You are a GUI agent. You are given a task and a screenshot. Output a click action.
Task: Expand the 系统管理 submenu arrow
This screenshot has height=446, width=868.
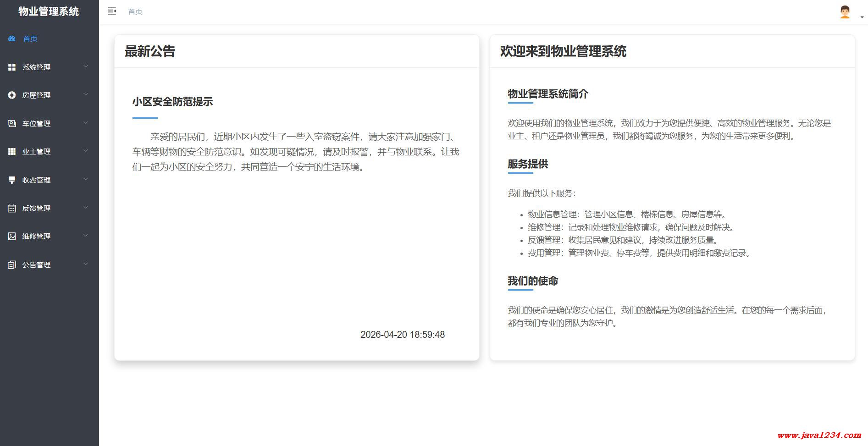(86, 66)
